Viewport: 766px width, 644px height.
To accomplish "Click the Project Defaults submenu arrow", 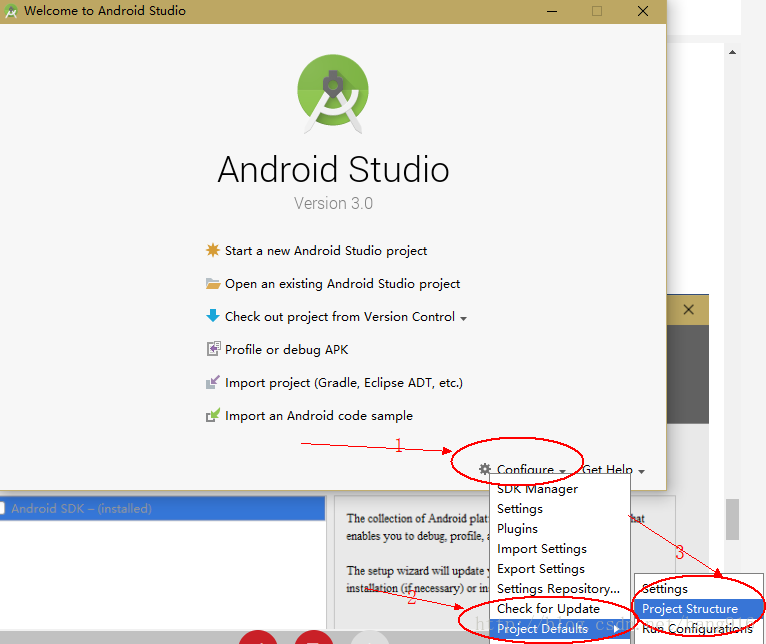I will pyautogui.click(x=617, y=629).
